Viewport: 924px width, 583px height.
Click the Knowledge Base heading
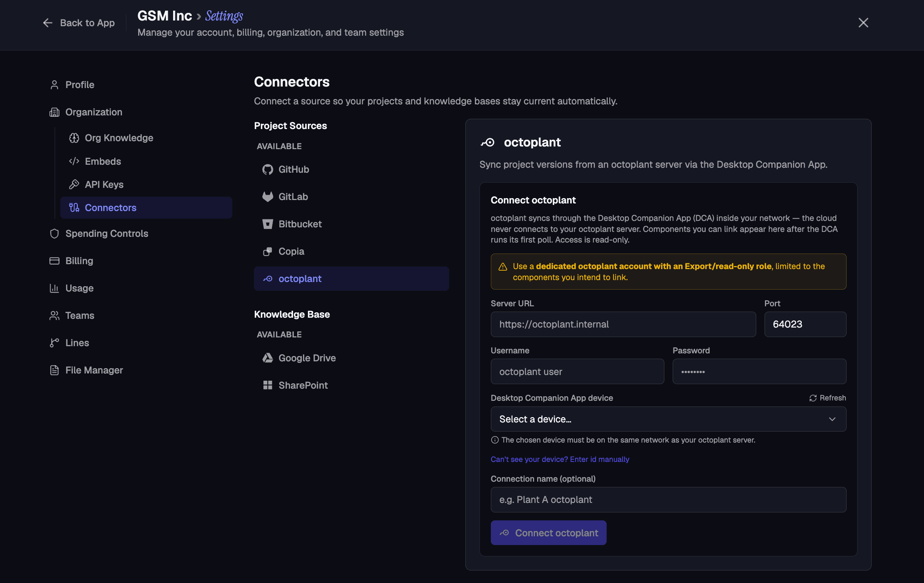292,315
